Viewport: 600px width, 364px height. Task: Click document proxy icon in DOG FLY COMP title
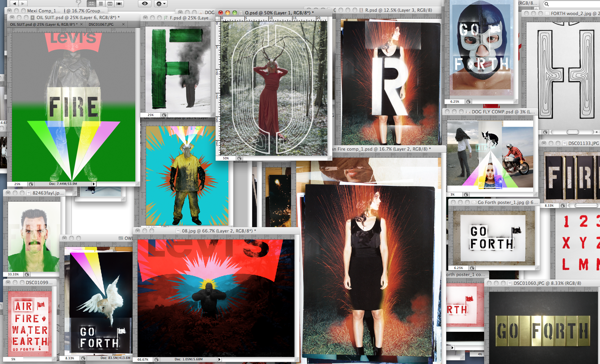tap(468, 112)
